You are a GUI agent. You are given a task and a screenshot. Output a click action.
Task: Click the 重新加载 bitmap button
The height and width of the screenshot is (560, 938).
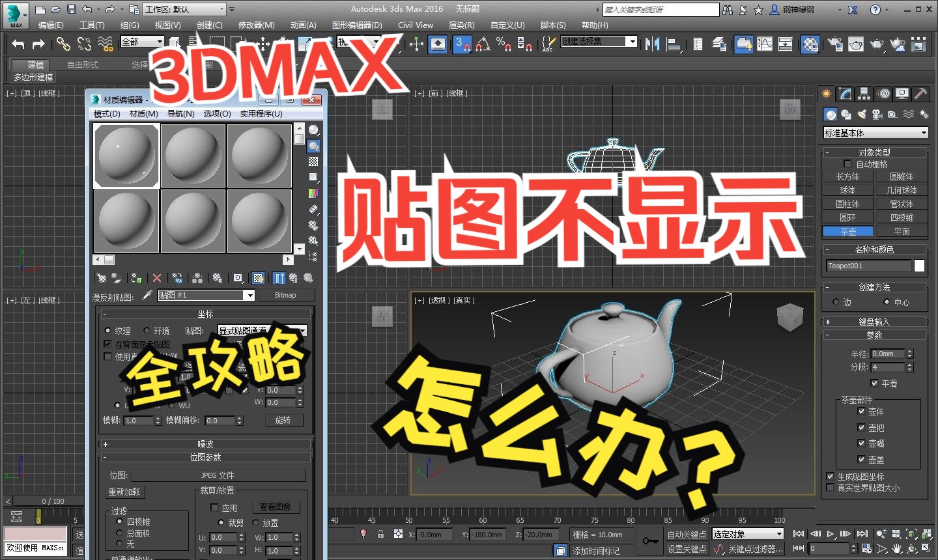click(x=124, y=492)
